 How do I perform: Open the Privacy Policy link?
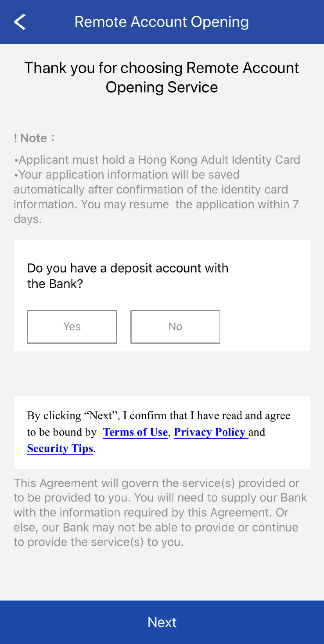[x=210, y=432]
